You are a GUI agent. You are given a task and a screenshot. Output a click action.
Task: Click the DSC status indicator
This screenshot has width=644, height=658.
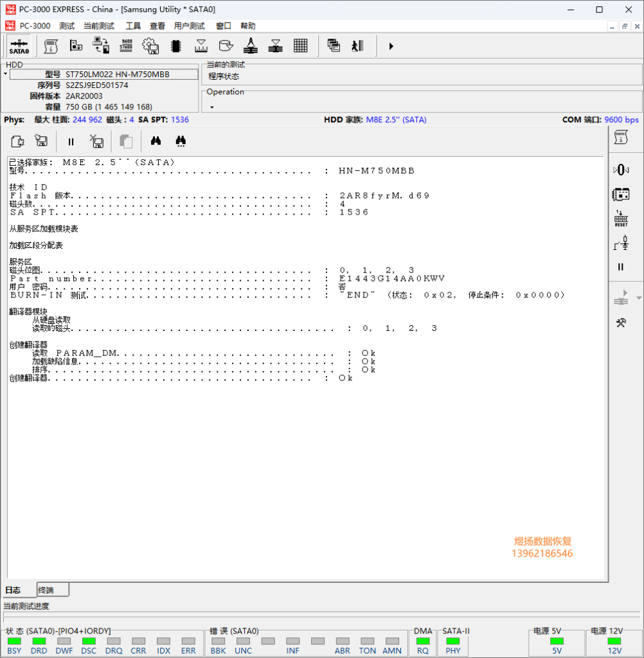point(89,641)
